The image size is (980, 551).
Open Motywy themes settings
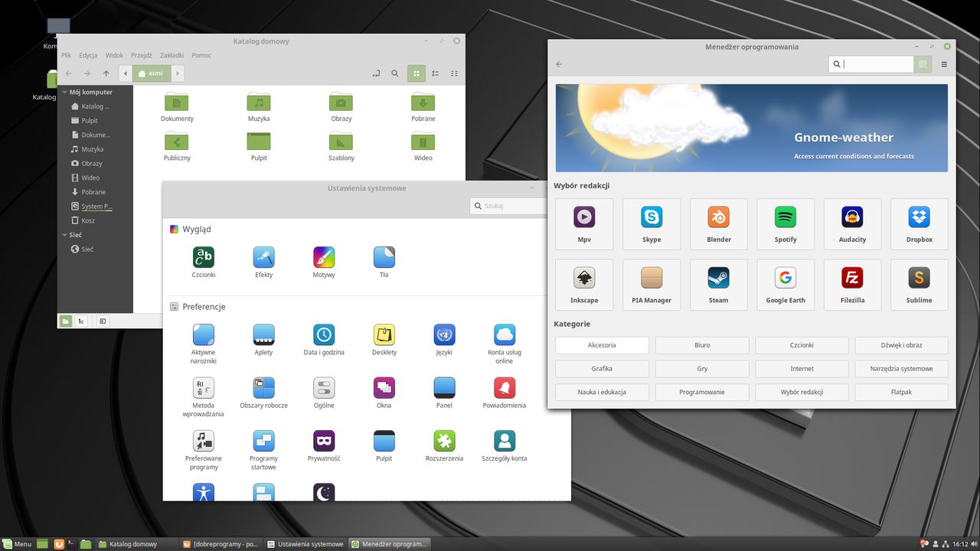[324, 257]
